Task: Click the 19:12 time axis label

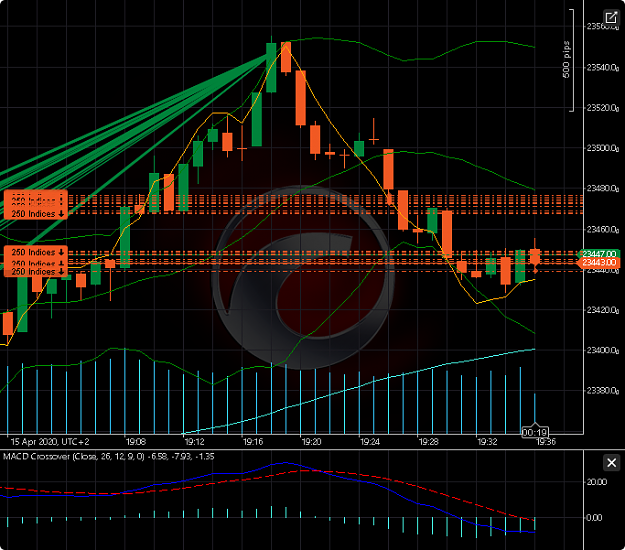Action: click(194, 442)
